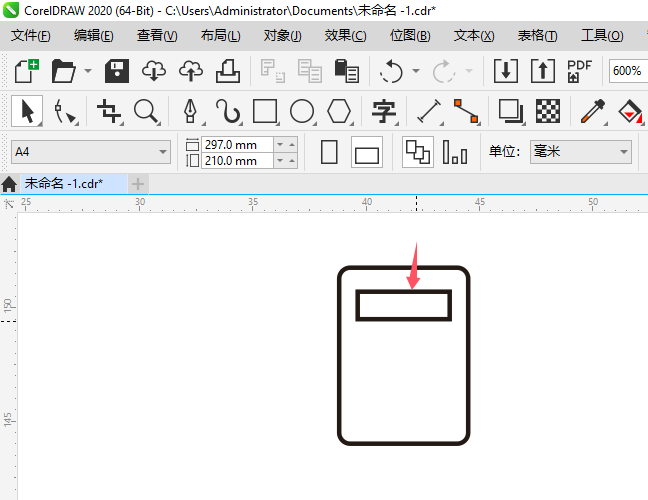Select the Parallel dimension tool
The width and height of the screenshot is (648, 500).
pyautogui.click(x=429, y=111)
